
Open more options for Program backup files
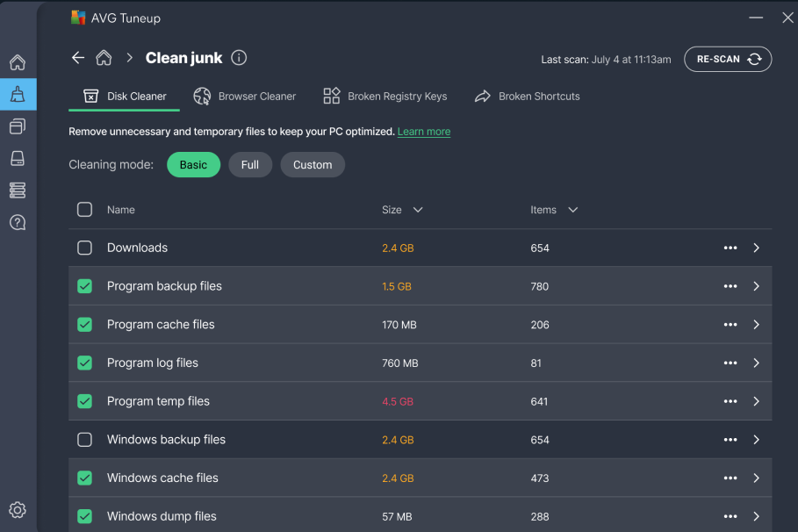(x=730, y=286)
